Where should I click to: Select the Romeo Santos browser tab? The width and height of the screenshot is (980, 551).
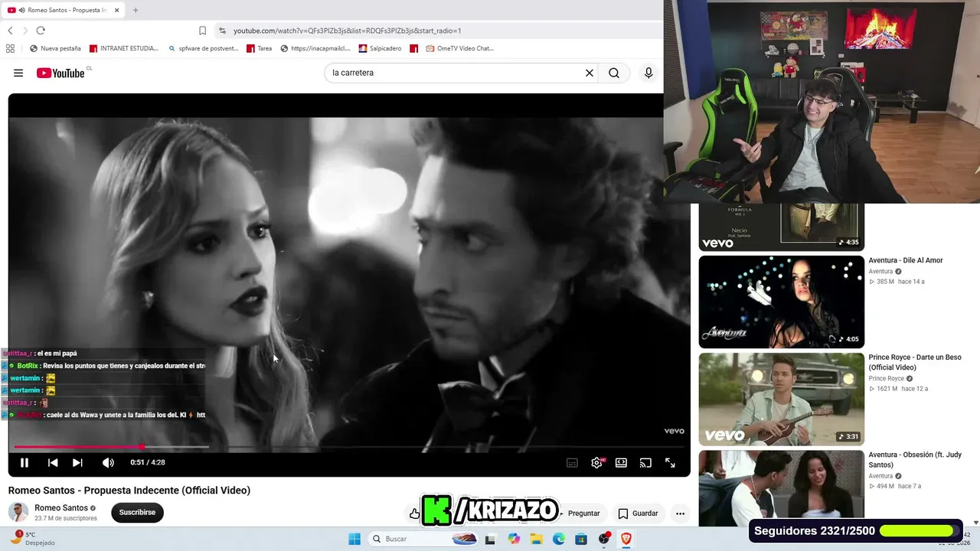point(63,10)
